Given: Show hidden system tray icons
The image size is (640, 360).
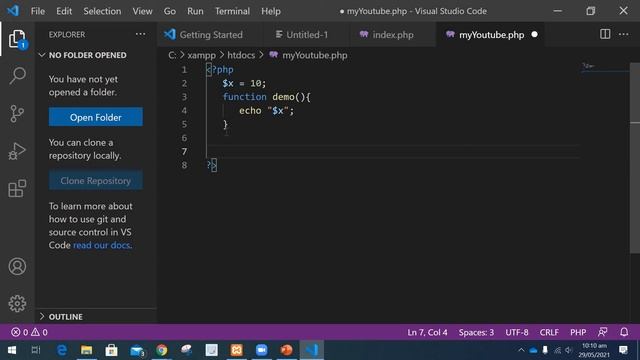Looking at the screenshot, I should pos(521,350).
